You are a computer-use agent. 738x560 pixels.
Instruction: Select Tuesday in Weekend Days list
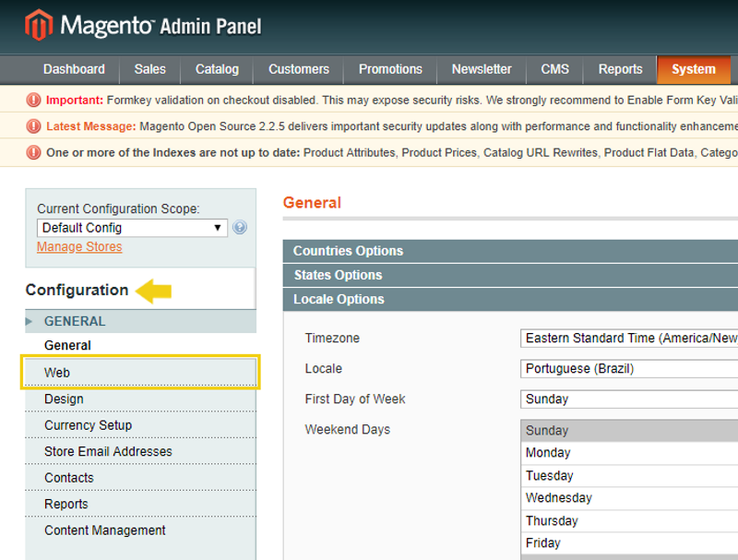pyautogui.click(x=630, y=476)
